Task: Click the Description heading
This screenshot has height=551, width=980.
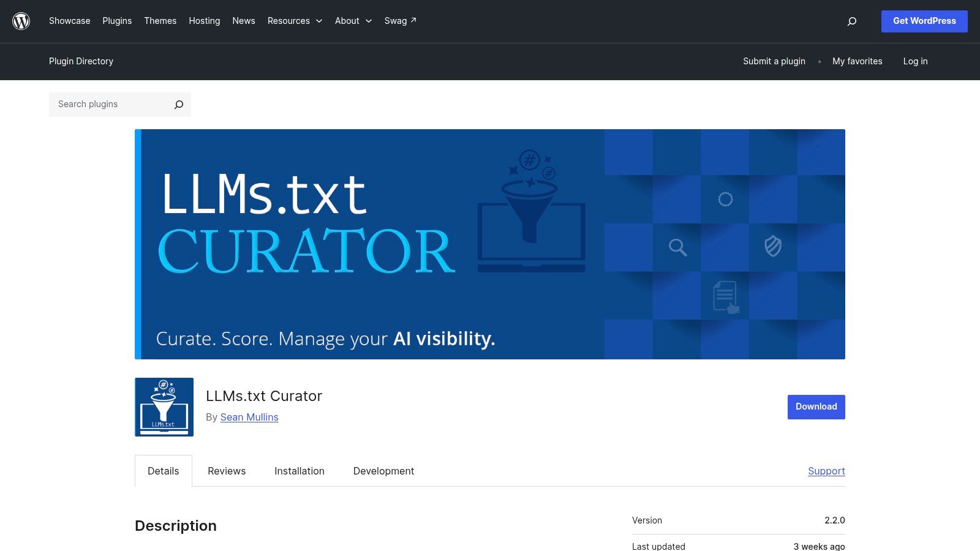Action: [176, 526]
